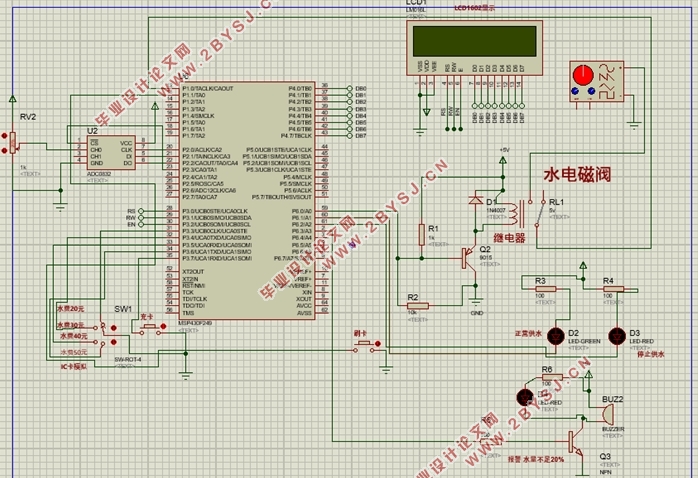This screenshot has width=698, height=478.
Task: Toggle the 充卡 push button's red latch dot
Action: [x=163, y=327]
